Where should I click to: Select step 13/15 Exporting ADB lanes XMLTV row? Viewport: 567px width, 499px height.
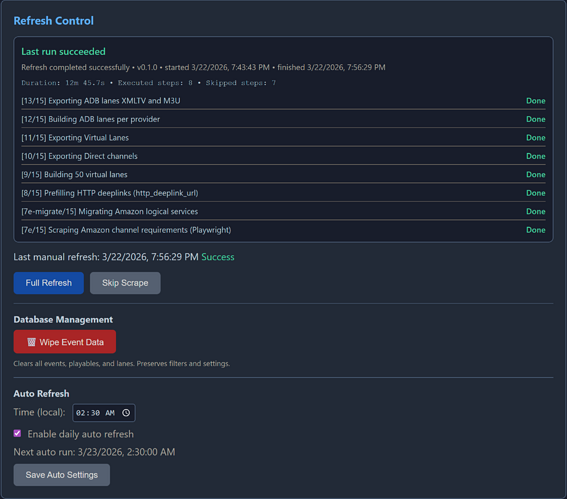coord(283,101)
